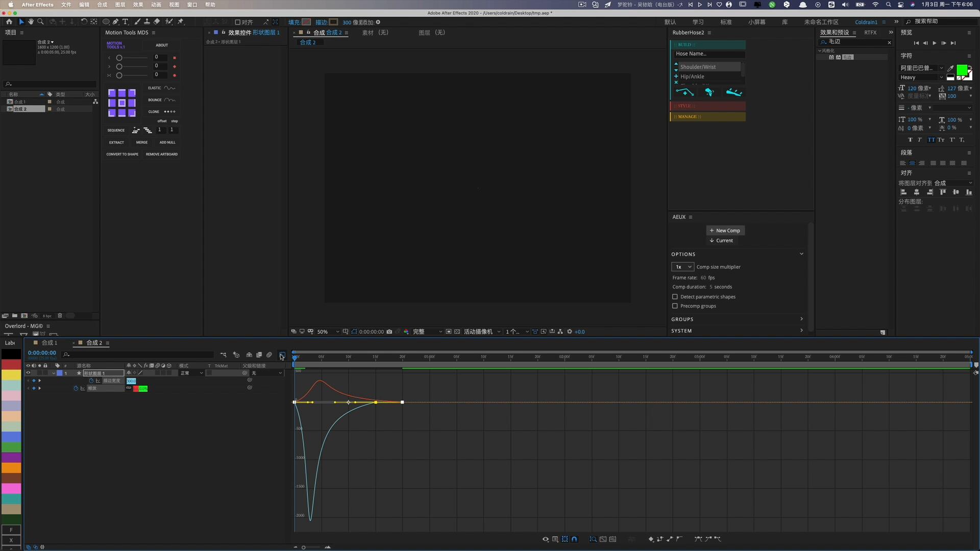Open the 效果 menu in menu bar
This screenshot has width=980, height=551.
(x=138, y=5)
